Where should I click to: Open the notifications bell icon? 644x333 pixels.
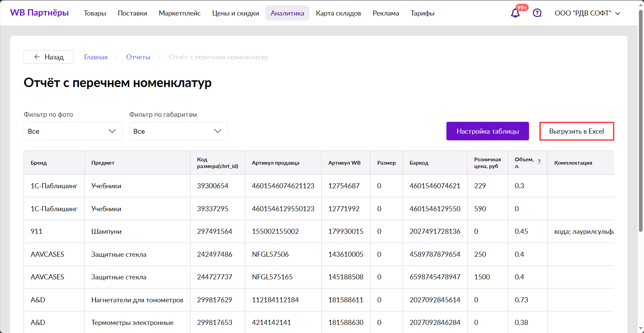point(515,13)
